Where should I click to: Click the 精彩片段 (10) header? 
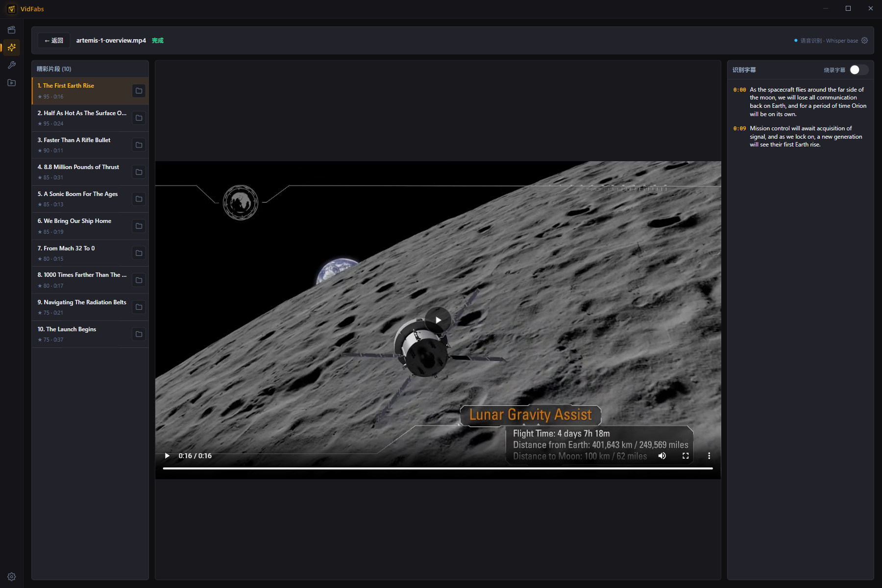point(54,69)
